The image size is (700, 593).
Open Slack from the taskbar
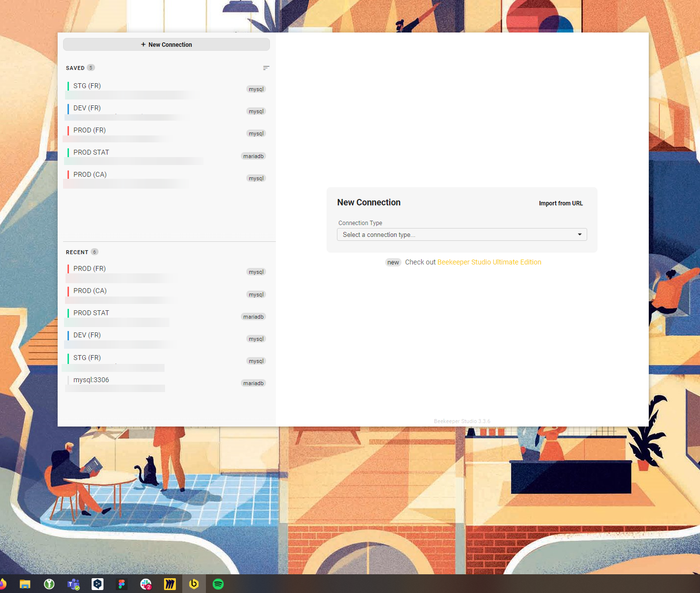[146, 584]
